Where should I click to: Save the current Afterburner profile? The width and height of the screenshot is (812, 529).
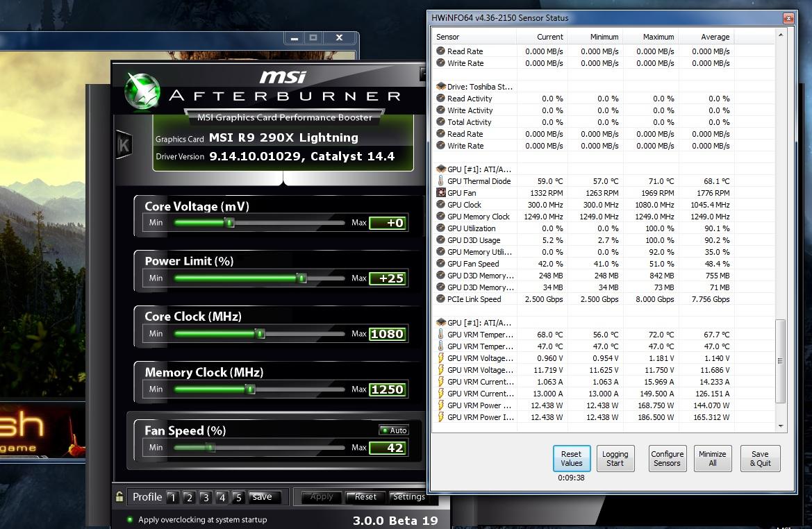(x=263, y=497)
